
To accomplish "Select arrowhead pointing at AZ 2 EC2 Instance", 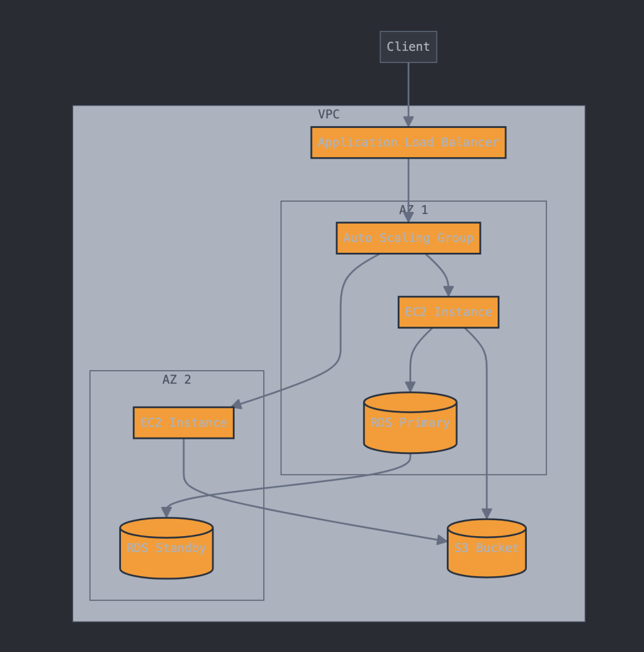I will (237, 404).
